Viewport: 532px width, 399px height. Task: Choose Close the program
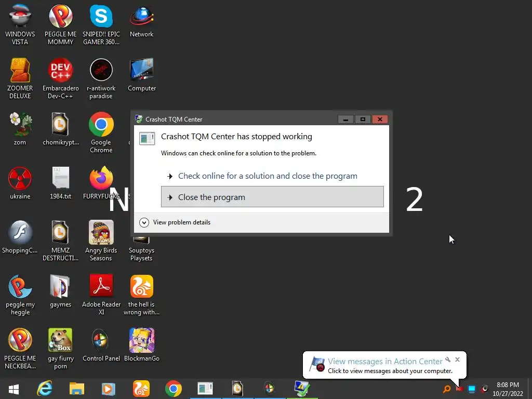[x=272, y=197]
